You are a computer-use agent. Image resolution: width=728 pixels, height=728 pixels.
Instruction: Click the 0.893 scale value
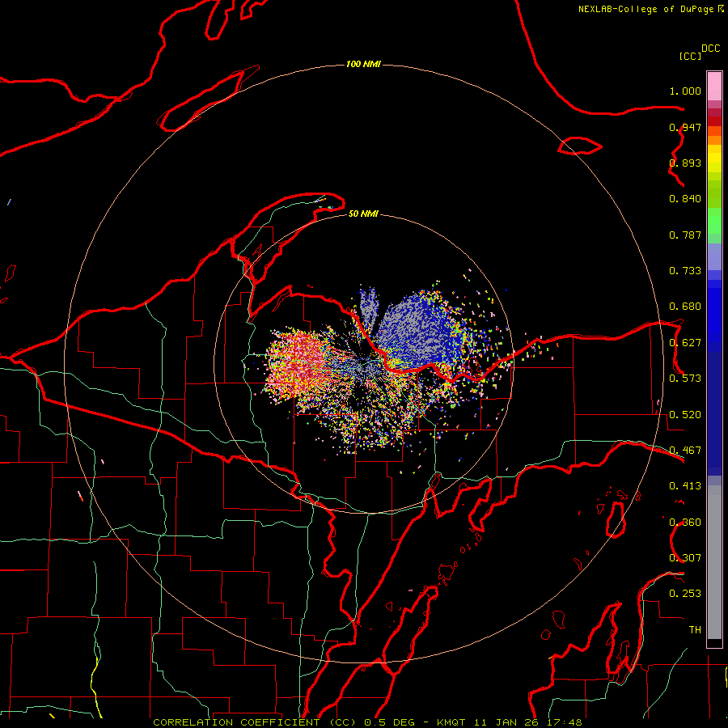[685, 163]
